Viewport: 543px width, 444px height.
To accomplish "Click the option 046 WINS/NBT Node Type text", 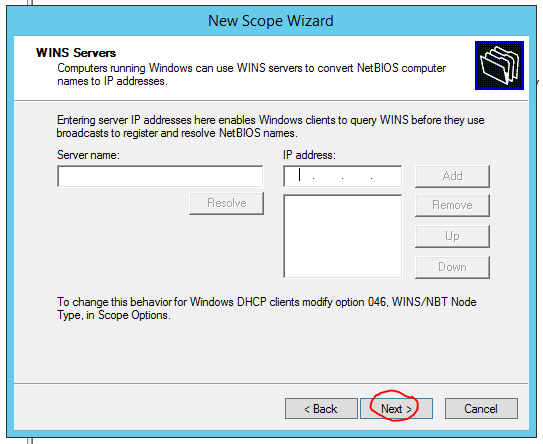I will tap(267, 308).
